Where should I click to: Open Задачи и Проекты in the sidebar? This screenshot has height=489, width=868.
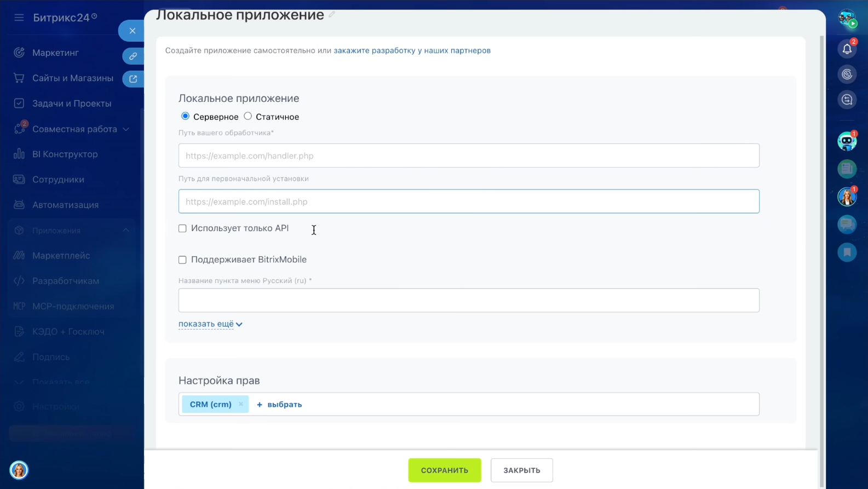coord(71,103)
